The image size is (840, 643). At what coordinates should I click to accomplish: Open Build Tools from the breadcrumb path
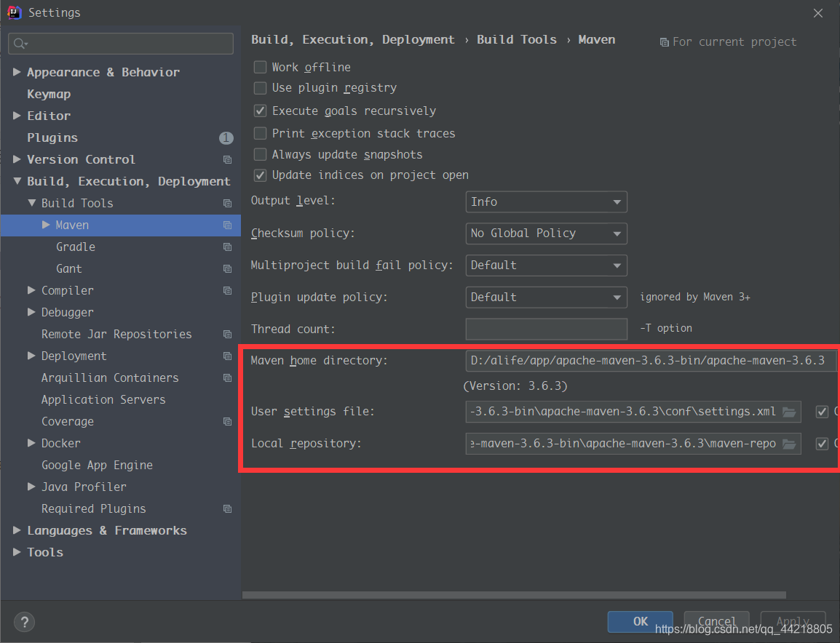[x=517, y=39]
